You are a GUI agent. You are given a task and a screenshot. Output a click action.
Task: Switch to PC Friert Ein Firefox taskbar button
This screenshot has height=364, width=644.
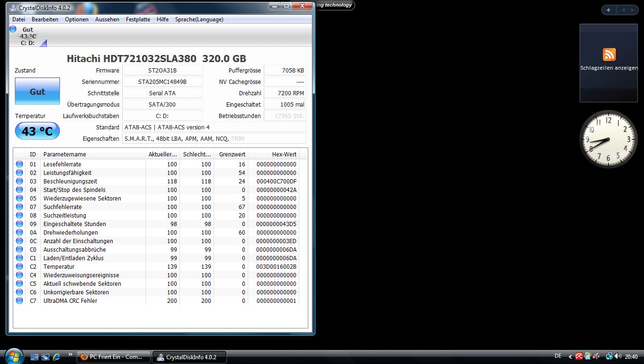pyautogui.click(x=114, y=357)
